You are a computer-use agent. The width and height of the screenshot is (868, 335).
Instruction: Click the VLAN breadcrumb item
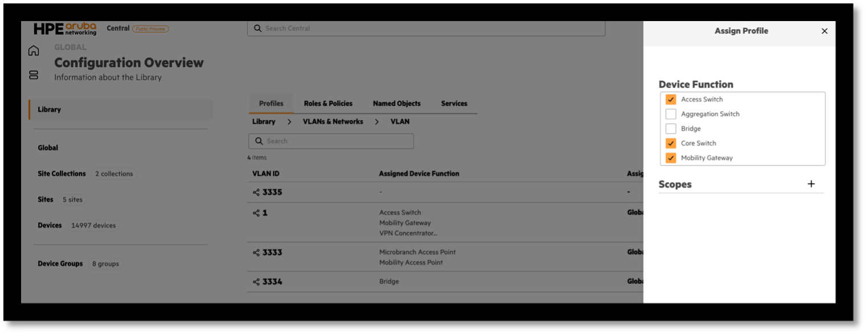pyautogui.click(x=400, y=122)
